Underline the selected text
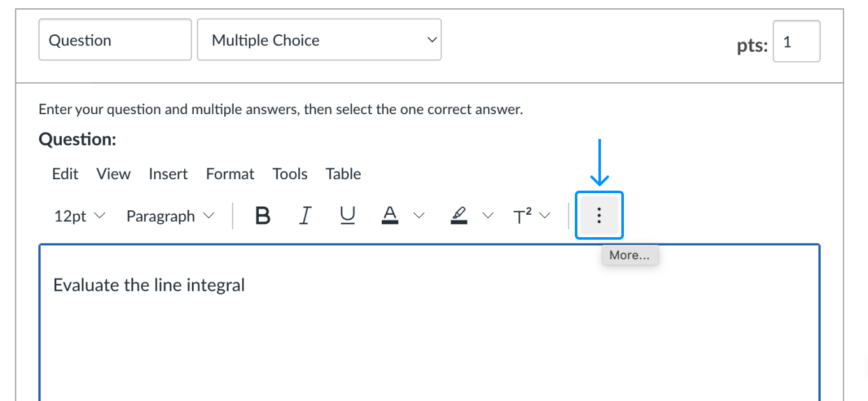The width and height of the screenshot is (868, 401). pos(347,217)
